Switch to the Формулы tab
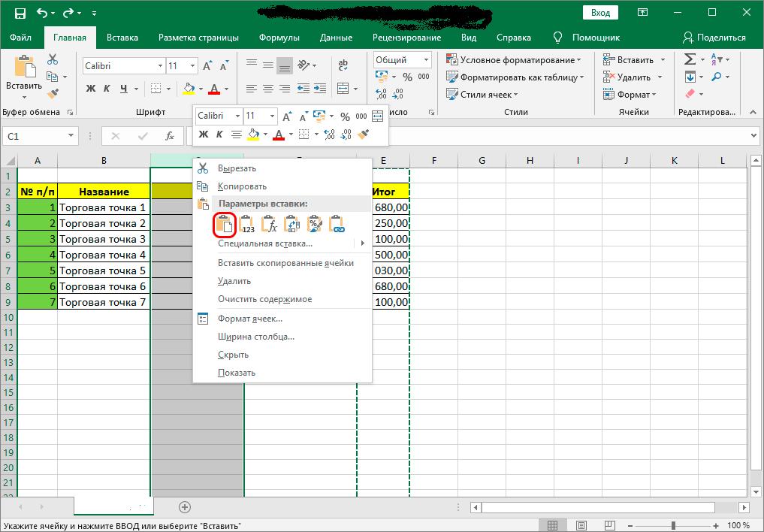 279,38
